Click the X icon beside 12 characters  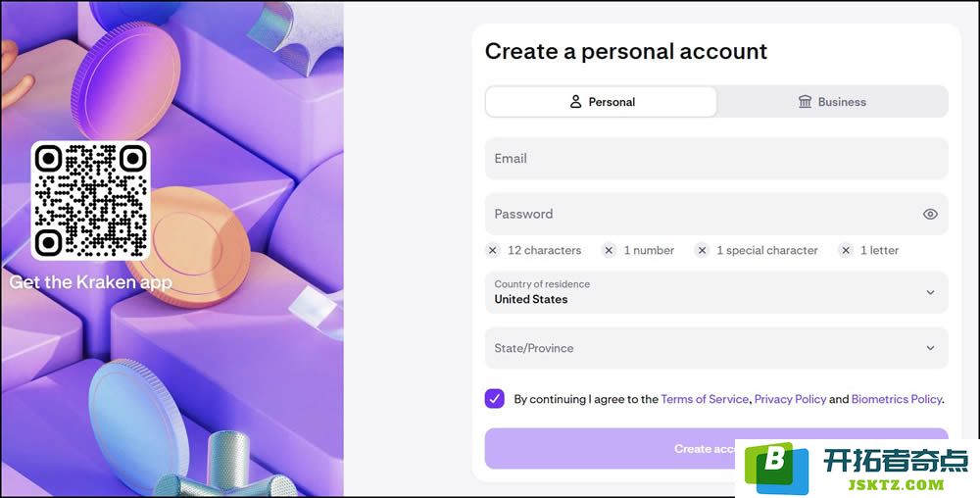point(493,250)
